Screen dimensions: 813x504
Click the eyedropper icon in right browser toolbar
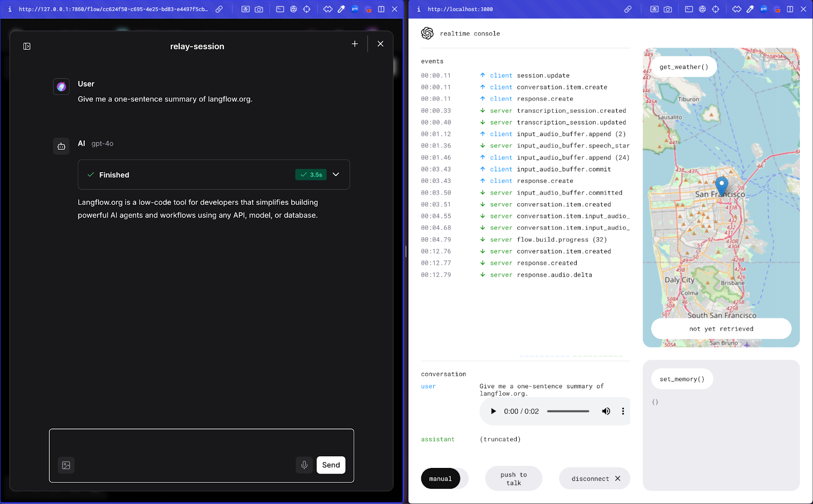[750, 9]
